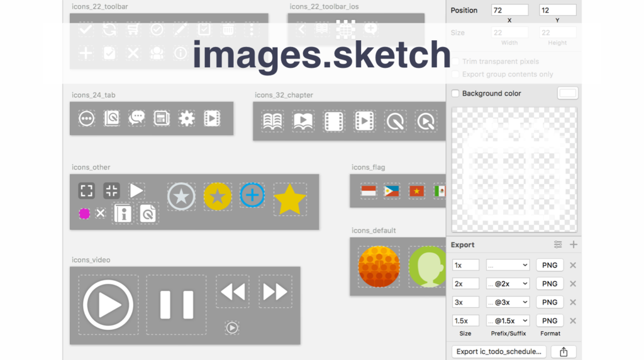Select the enter fullscreen icon in icons_other

[x=87, y=190]
